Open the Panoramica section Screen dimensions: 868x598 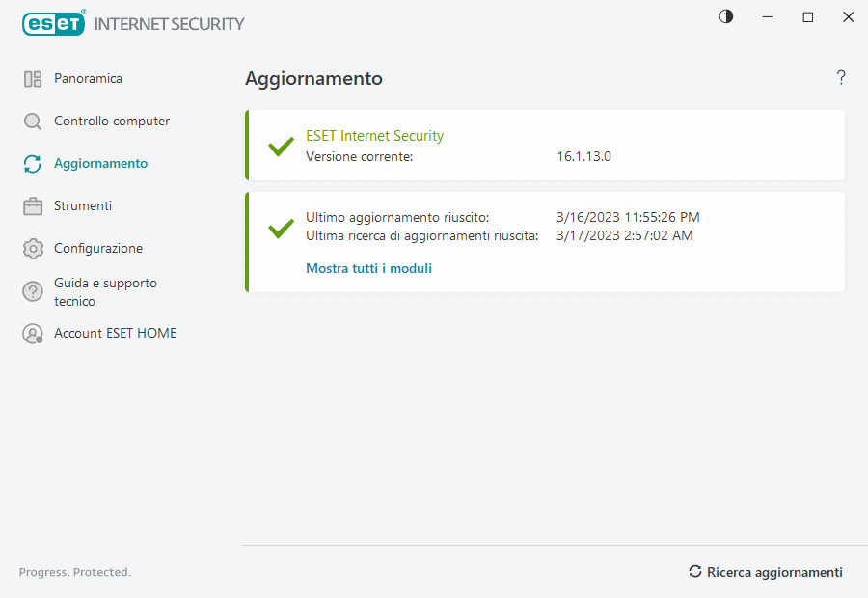[x=88, y=79]
